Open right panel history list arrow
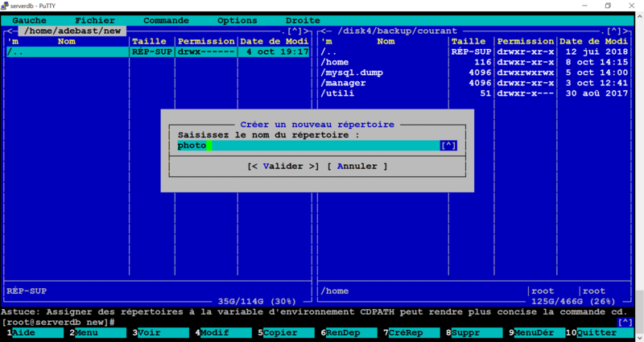 pos(614,31)
